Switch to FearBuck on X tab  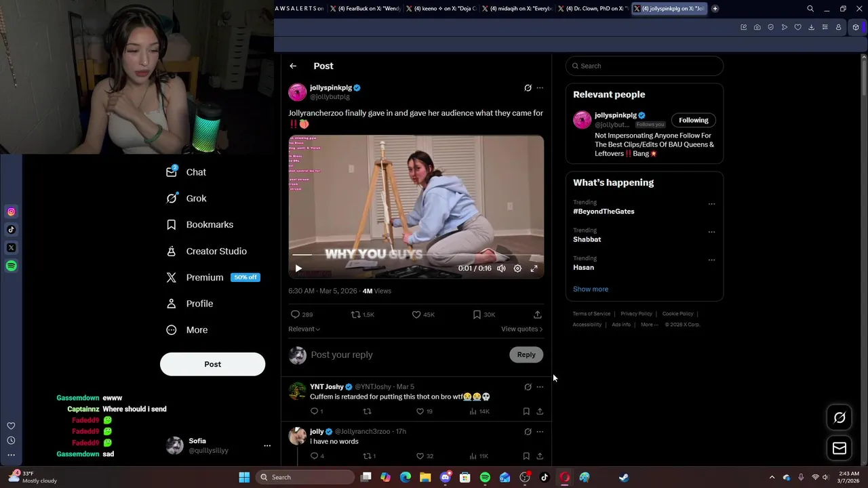point(366,9)
